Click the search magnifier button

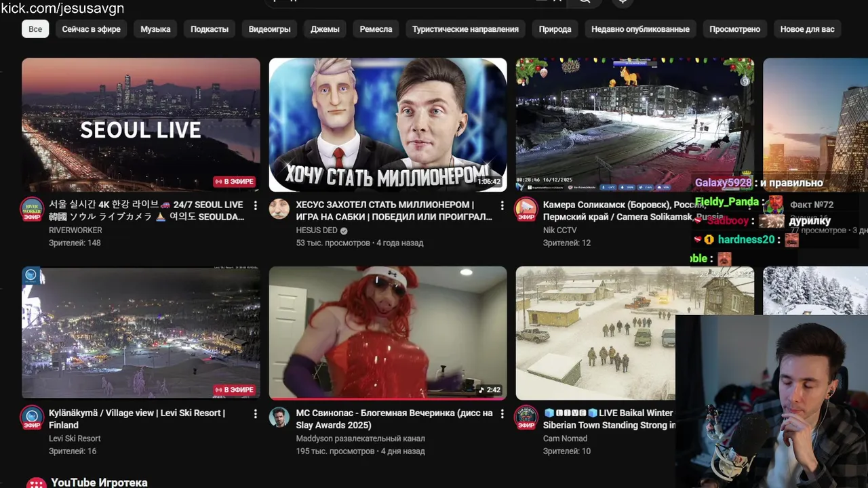pyautogui.click(x=584, y=2)
